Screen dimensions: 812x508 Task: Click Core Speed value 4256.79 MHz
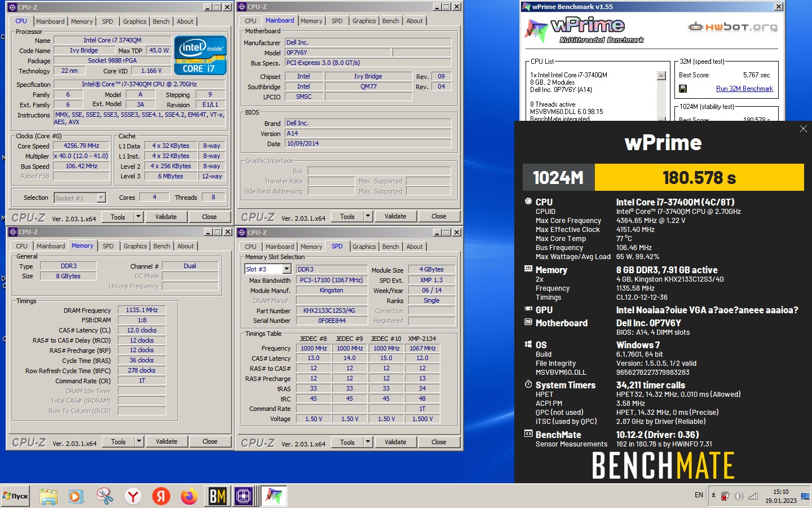tap(81, 146)
